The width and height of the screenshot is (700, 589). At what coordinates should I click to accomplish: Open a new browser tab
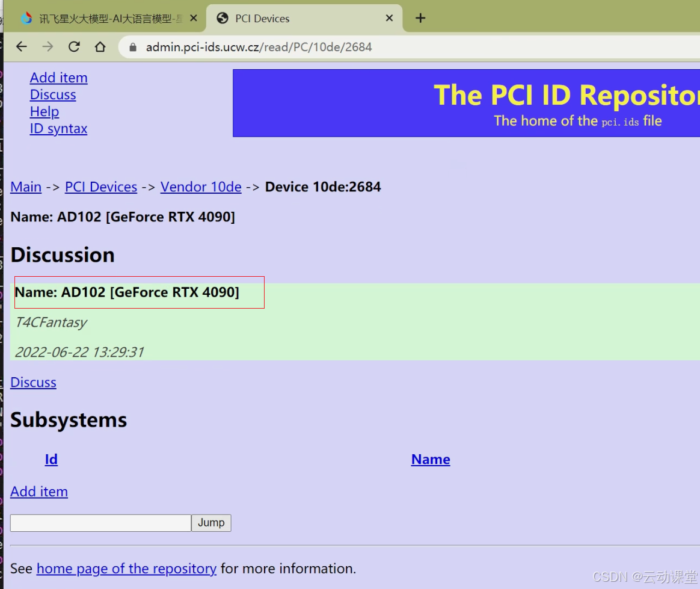click(x=420, y=18)
